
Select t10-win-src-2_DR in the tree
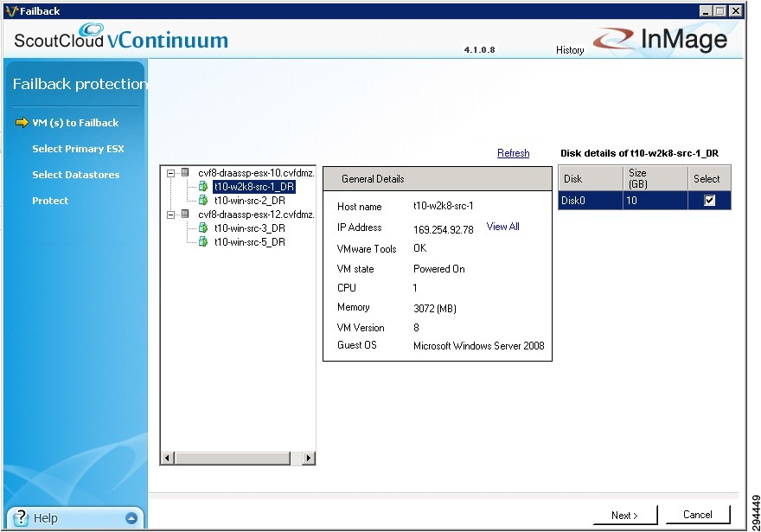click(x=249, y=201)
